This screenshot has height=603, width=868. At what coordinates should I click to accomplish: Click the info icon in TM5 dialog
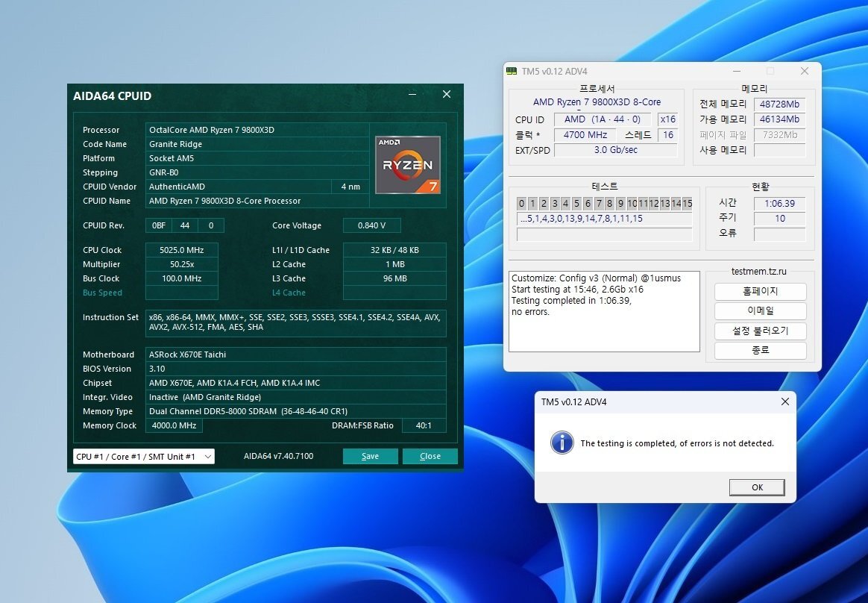click(562, 443)
